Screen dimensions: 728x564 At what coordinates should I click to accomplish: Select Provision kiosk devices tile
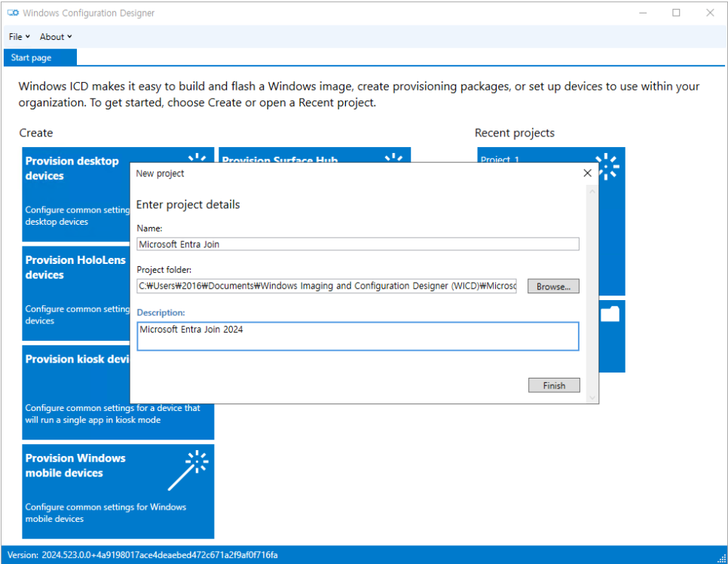tap(76, 393)
